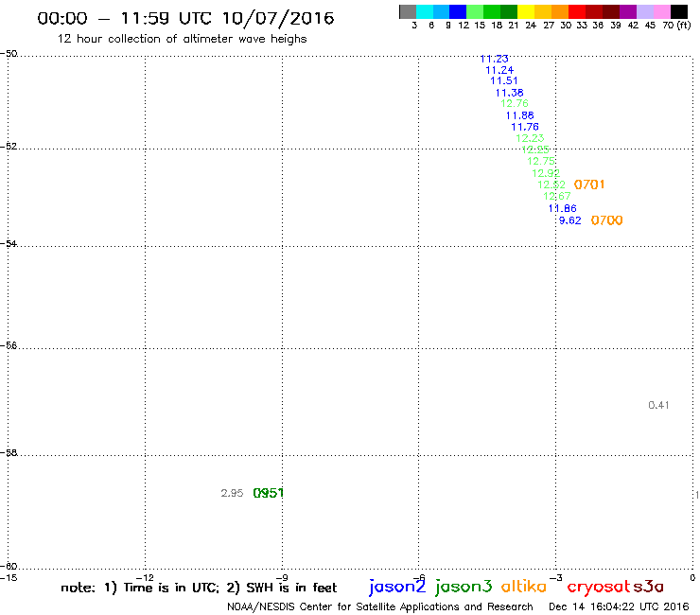Click the black 70 ft color swatch
700x615 pixels.
[x=679, y=11]
